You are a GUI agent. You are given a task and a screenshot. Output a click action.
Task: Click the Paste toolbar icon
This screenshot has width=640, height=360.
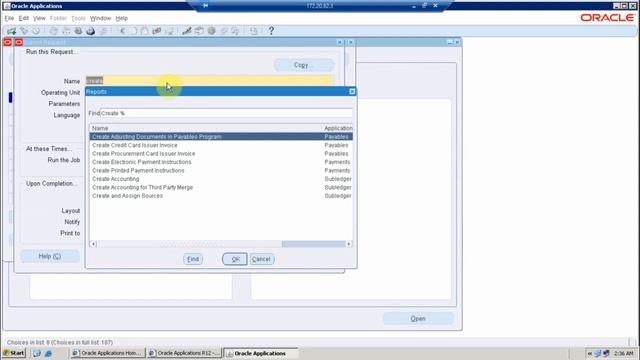(144, 31)
